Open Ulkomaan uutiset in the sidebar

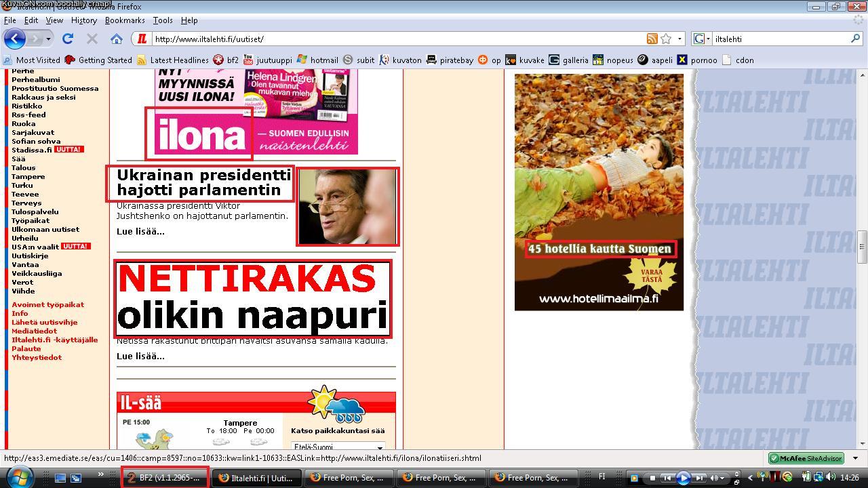tap(45, 229)
